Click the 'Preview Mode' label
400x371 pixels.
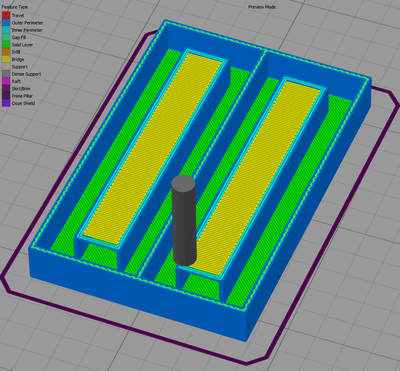tap(262, 7)
